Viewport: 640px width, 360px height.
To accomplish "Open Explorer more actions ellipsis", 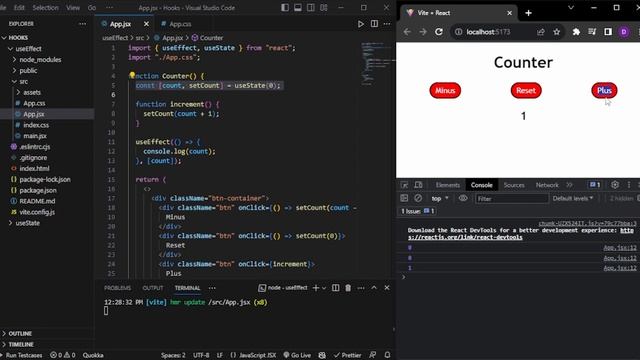I will 82,24.
